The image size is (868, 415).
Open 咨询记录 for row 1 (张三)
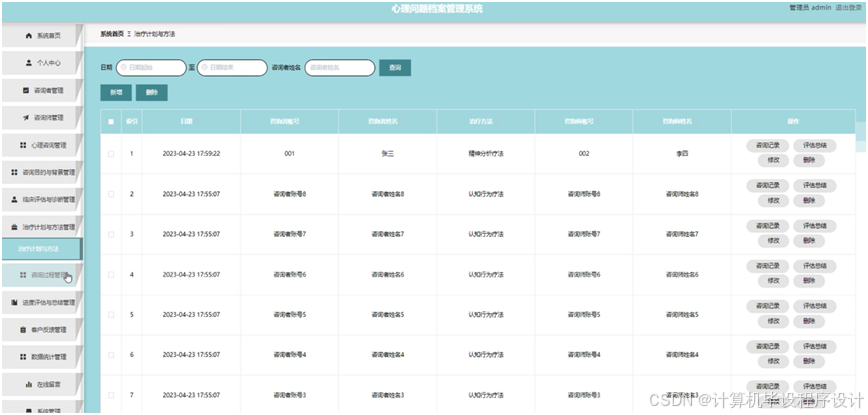click(767, 146)
